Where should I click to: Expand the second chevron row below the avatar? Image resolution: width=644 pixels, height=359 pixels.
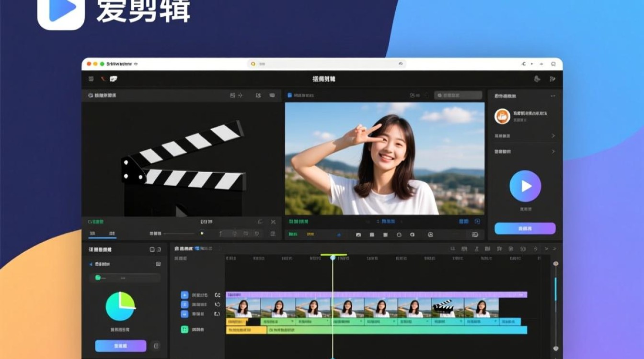point(525,151)
